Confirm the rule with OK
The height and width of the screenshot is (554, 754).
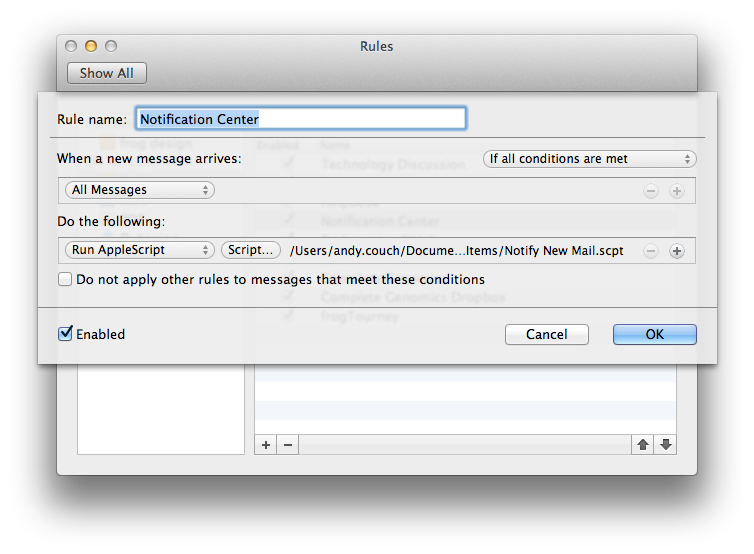tap(654, 334)
